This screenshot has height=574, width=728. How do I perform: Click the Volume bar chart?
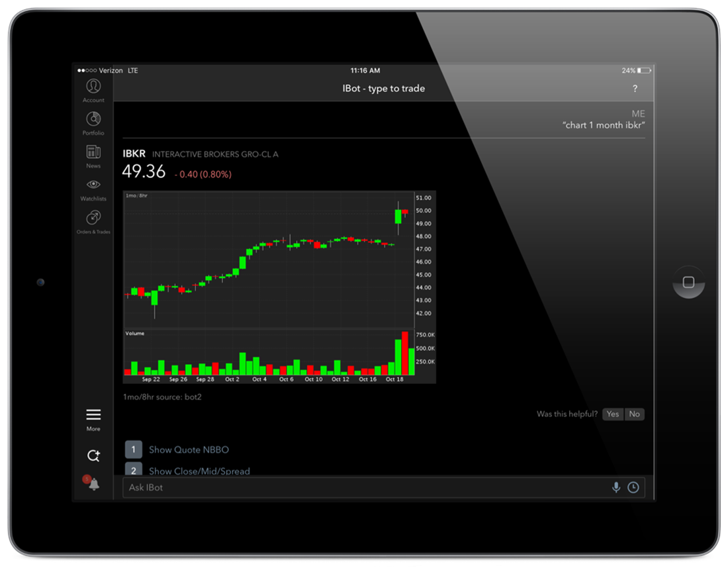pyautogui.click(x=269, y=352)
